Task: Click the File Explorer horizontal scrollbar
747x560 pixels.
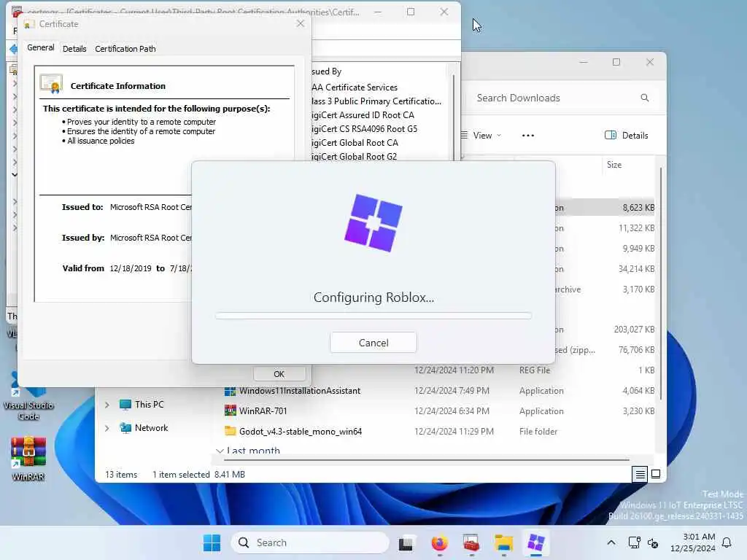Action: (x=426, y=460)
